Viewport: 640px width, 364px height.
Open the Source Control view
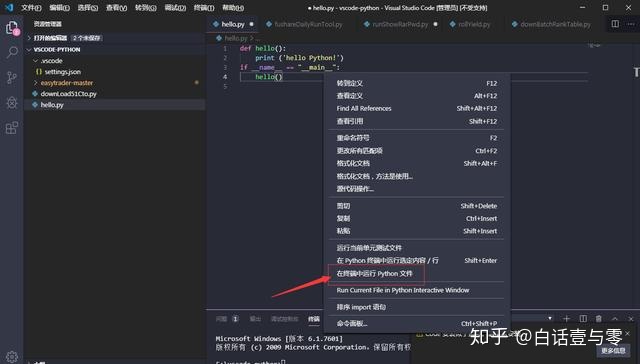pos(12,78)
